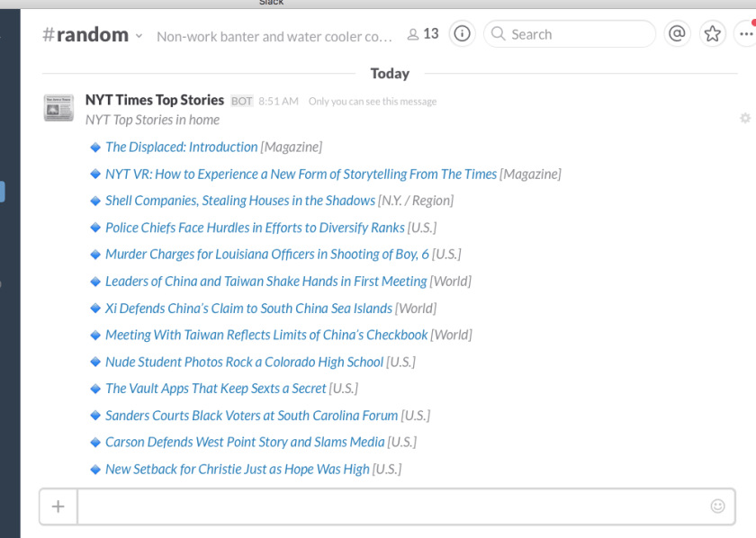Screen dimensions: 756x538
Task: Click the magnifying glass in the search bar
Action: click(498, 33)
